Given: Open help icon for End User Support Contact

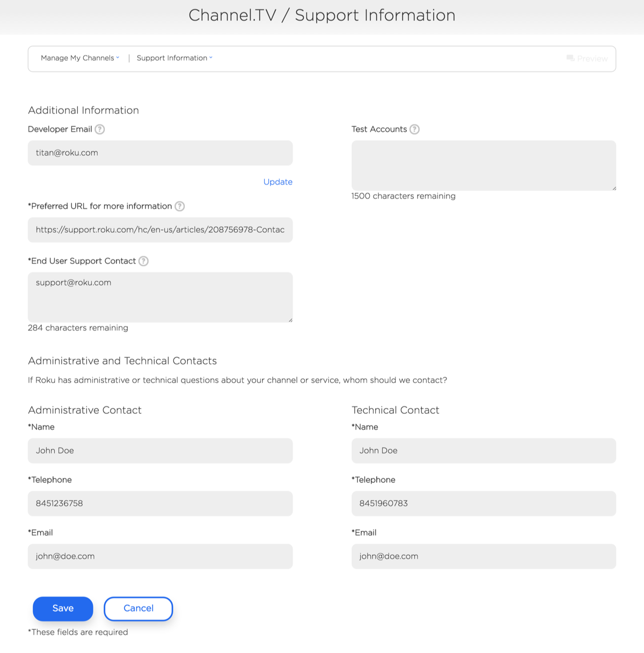Looking at the screenshot, I should 143,261.
